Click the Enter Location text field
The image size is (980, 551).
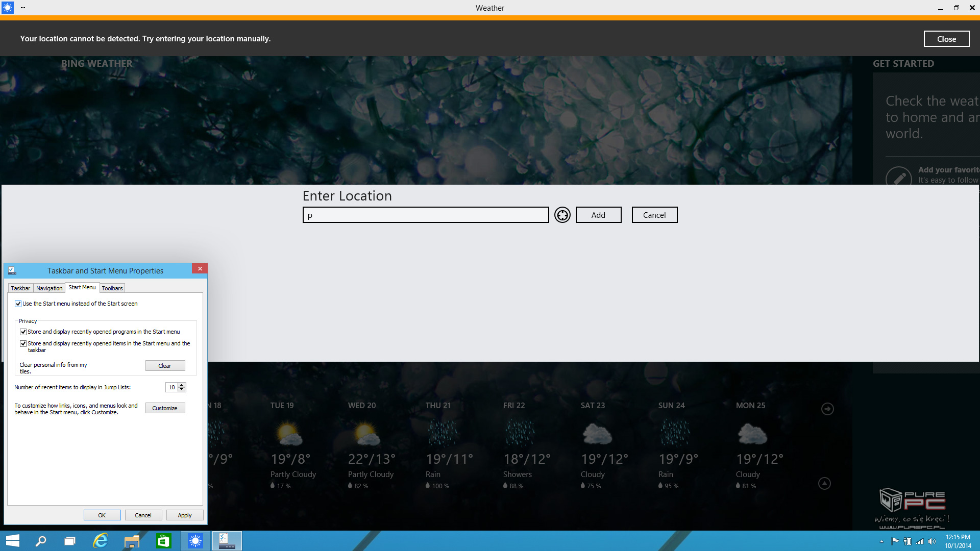click(426, 215)
